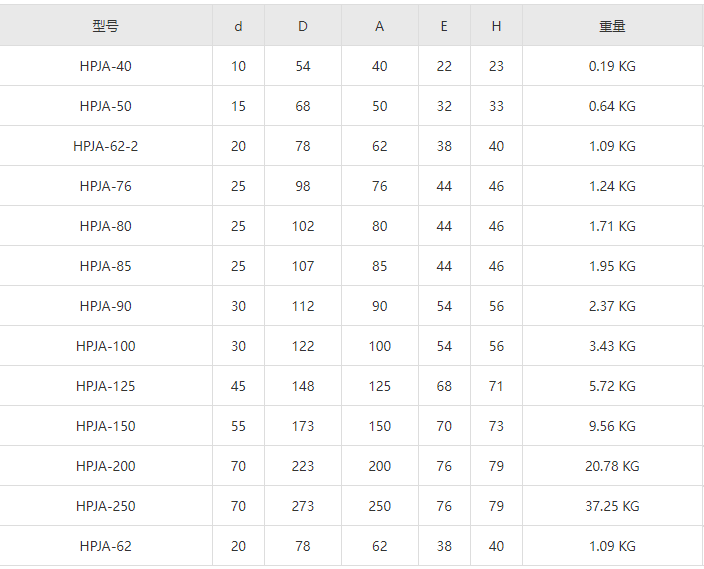Click the HPJA-125 model cell
Image resolution: width=704 pixels, height=569 pixels.
[x=106, y=386]
